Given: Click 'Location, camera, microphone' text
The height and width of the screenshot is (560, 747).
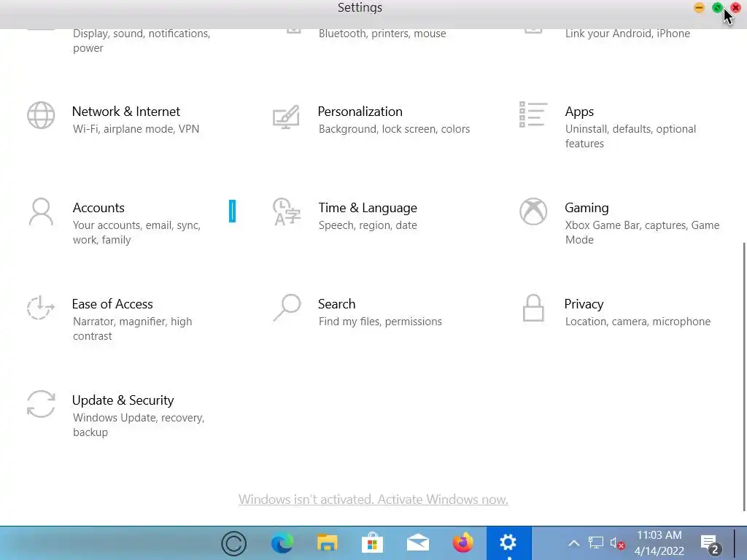Looking at the screenshot, I should [638, 322].
